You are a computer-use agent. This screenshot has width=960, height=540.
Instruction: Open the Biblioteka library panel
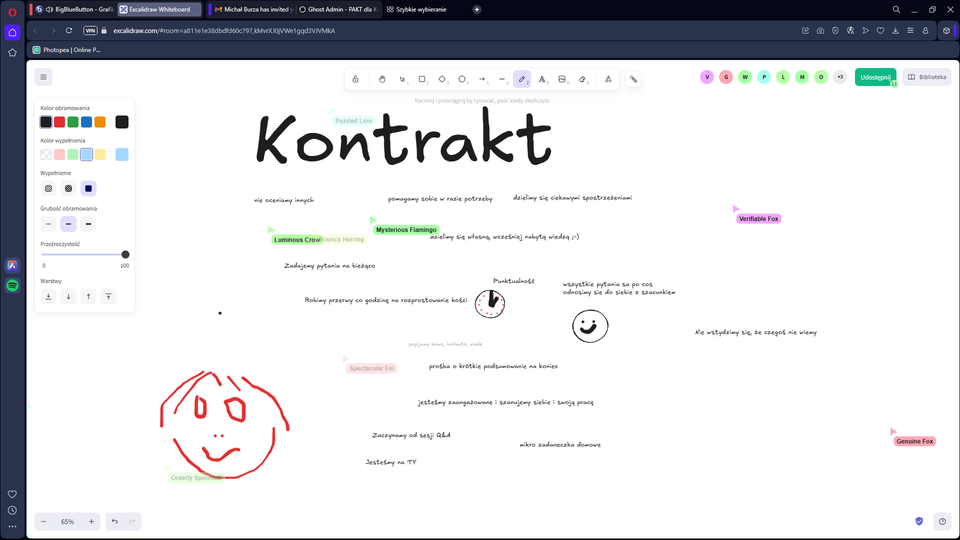927,77
